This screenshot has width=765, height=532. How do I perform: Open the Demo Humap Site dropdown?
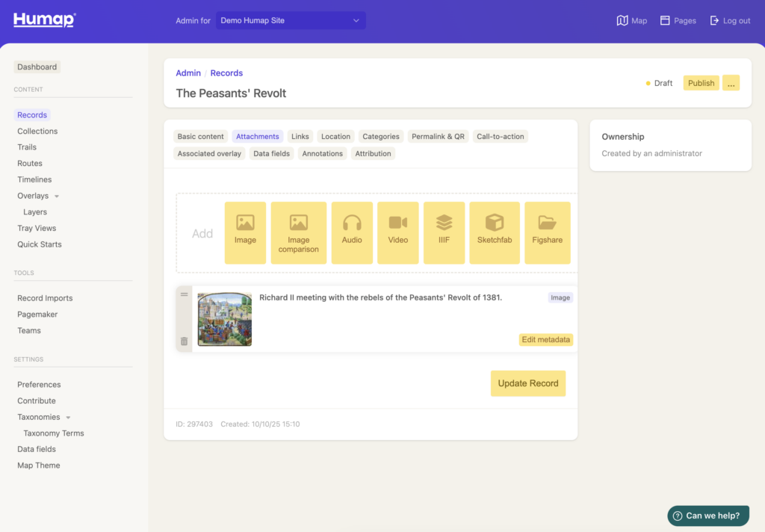(x=291, y=21)
